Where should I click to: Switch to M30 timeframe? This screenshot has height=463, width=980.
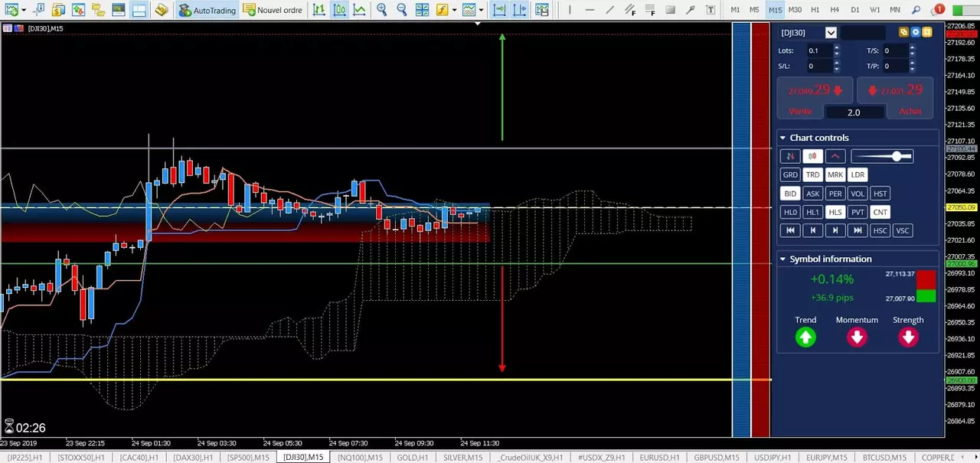coord(795,10)
